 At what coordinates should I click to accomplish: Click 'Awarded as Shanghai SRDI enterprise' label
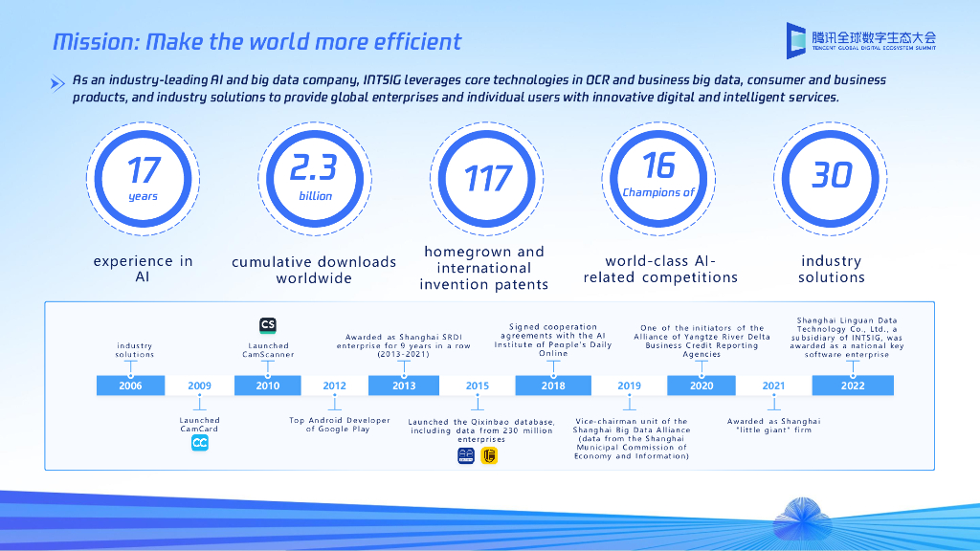(x=404, y=345)
